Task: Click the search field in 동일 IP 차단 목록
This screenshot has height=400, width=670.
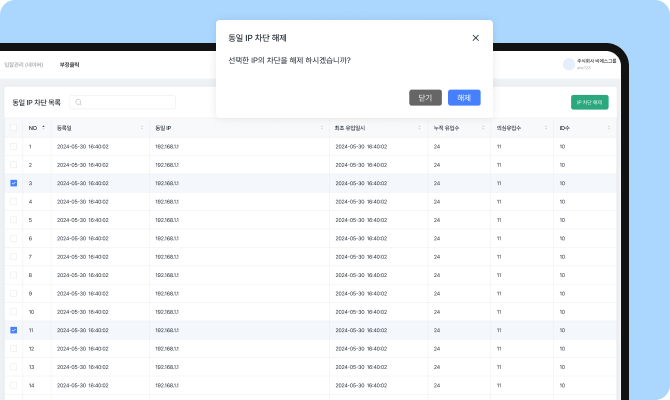Action: click(123, 102)
